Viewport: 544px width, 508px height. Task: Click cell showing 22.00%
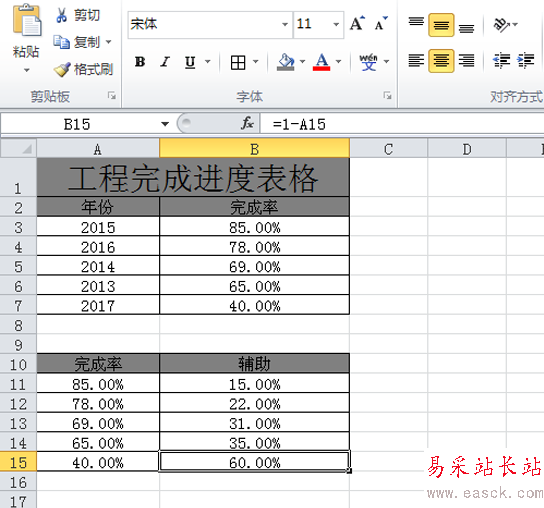point(255,403)
